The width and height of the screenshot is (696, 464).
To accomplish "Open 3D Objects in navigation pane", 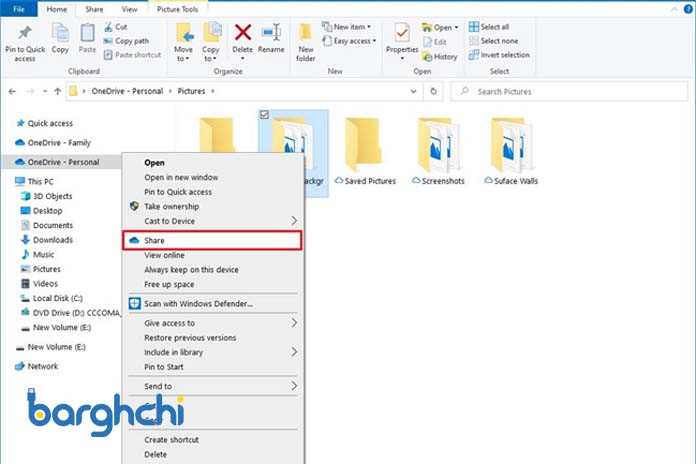I will coord(47,196).
